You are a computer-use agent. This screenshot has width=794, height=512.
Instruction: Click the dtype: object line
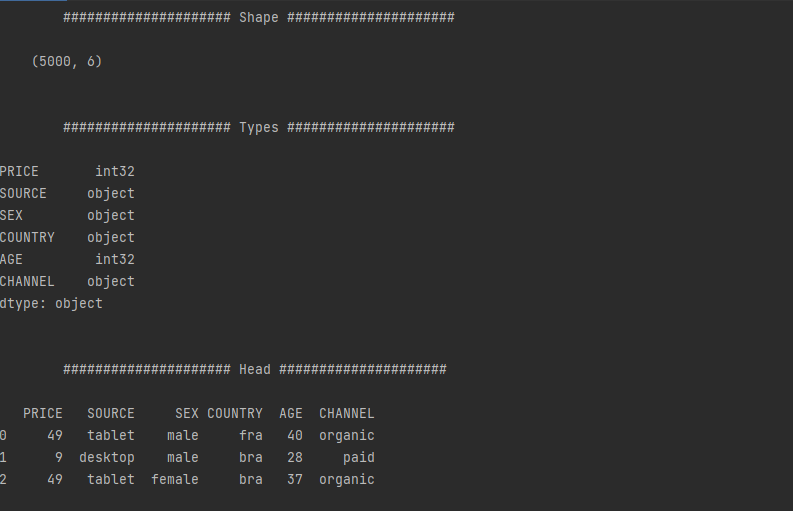(x=51, y=303)
